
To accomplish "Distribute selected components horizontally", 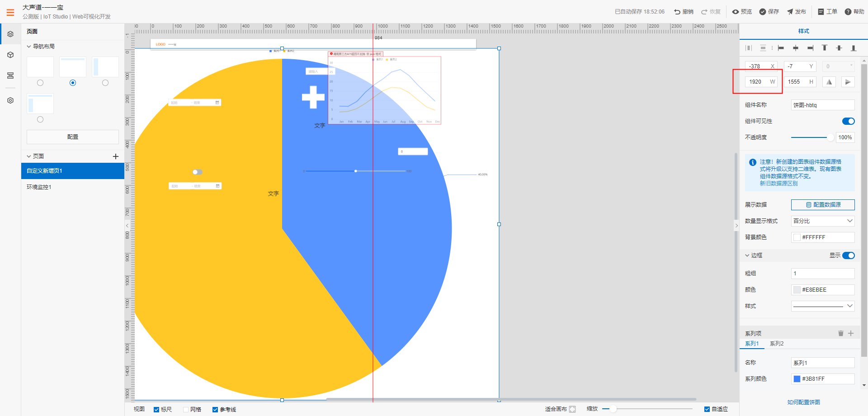I will [749, 48].
